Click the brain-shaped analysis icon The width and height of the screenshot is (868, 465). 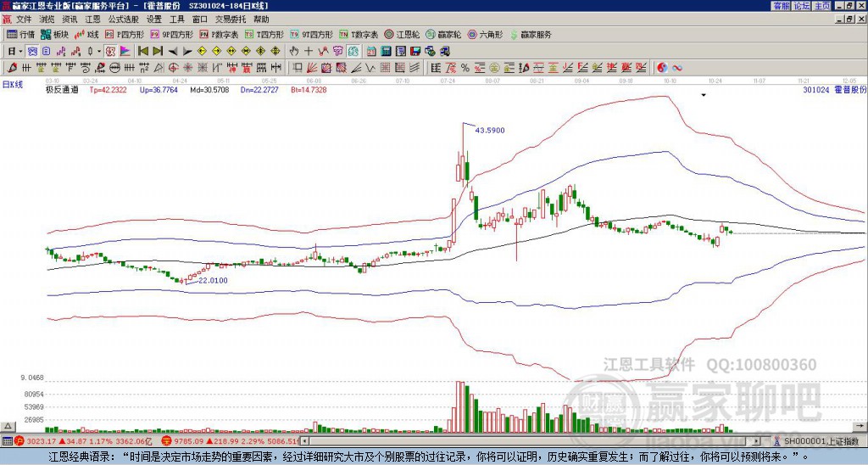pyautogui.click(x=353, y=52)
